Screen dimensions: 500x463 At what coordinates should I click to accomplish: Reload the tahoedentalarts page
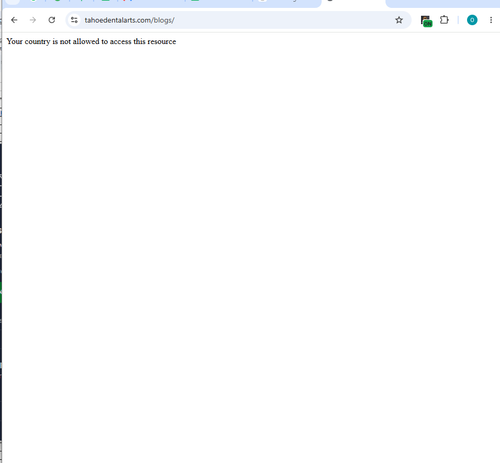pos(52,20)
